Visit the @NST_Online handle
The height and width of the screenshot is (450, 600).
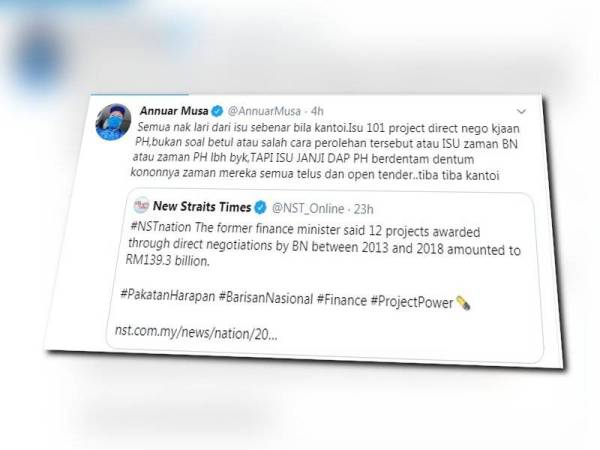point(308,209)
